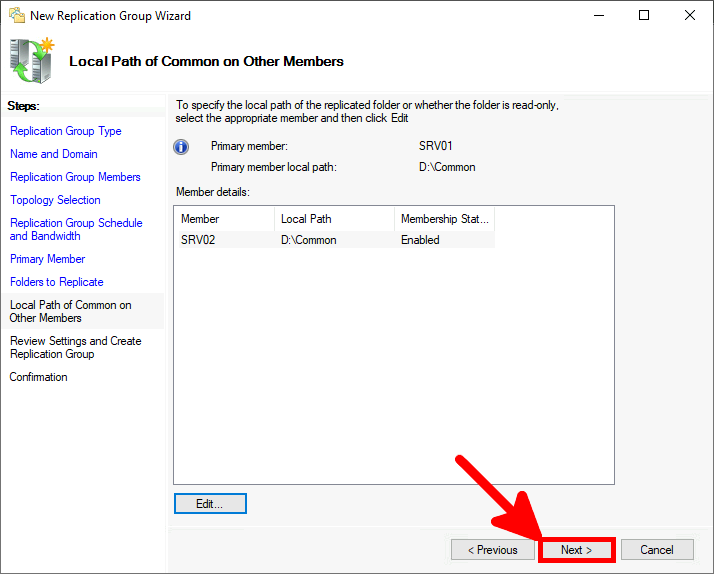Click the Next button
The image size is (714, 574).
pos(576,550)
